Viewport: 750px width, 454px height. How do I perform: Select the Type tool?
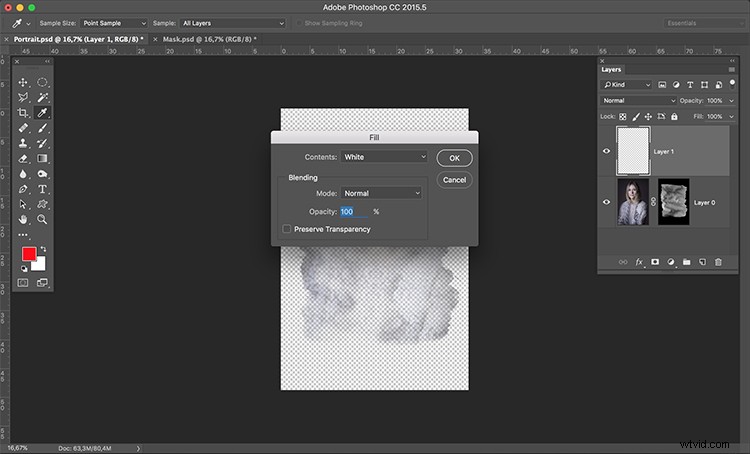point(43,189)
